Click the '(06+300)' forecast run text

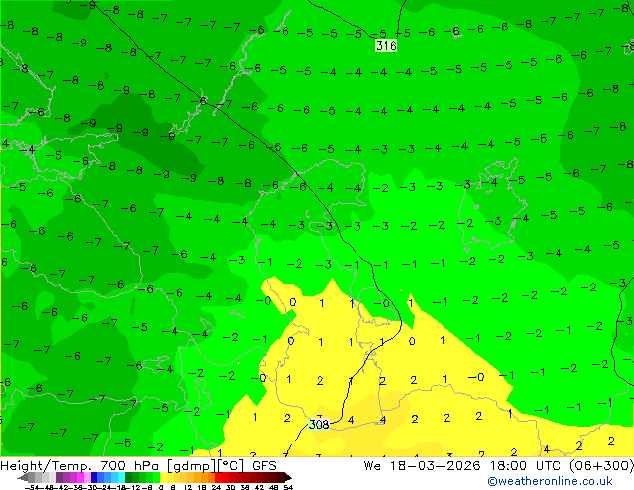[601, 466]
